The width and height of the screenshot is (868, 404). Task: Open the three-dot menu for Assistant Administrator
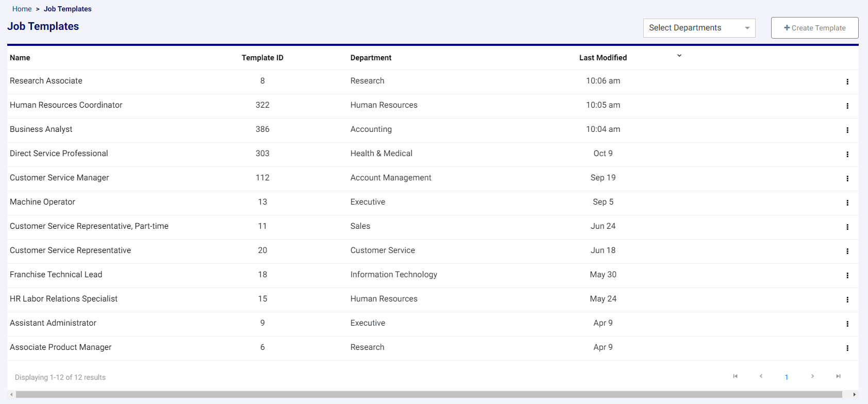pos(847,324)
